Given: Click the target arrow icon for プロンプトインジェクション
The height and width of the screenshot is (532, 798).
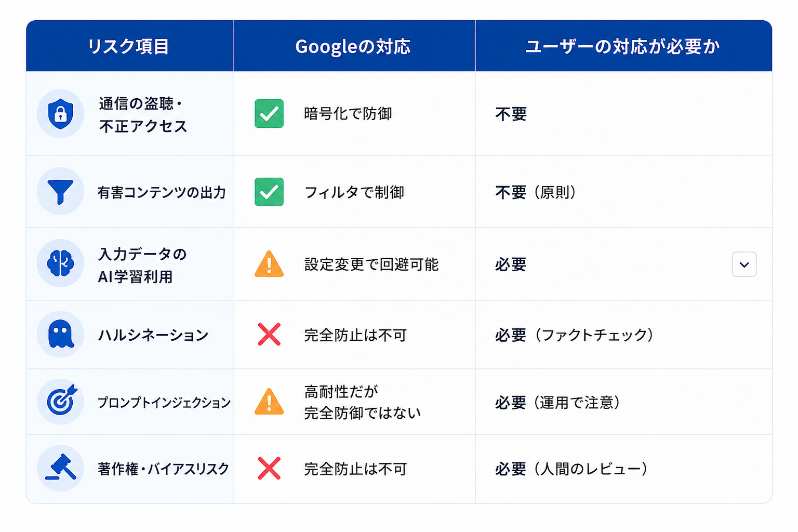Looking at the screenshot, I should click(x=60, y=402).
